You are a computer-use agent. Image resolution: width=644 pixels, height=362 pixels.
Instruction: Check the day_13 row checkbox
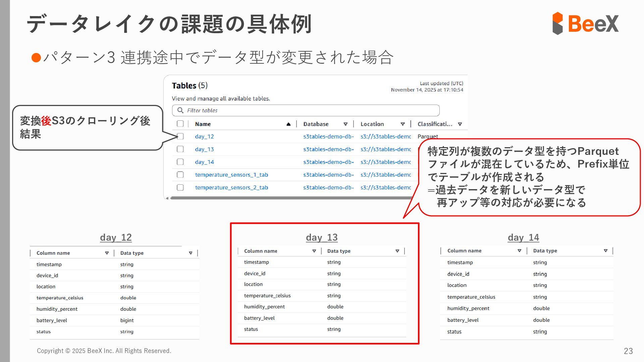click(x=180, y=149)
